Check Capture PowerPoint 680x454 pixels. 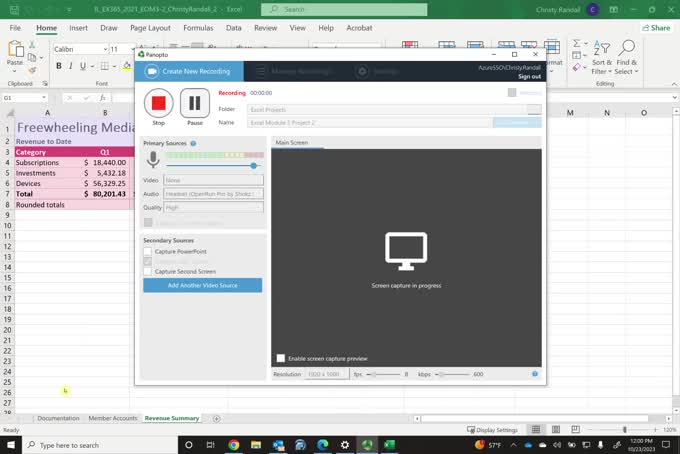pyautogui.click(x=148, y=251)
